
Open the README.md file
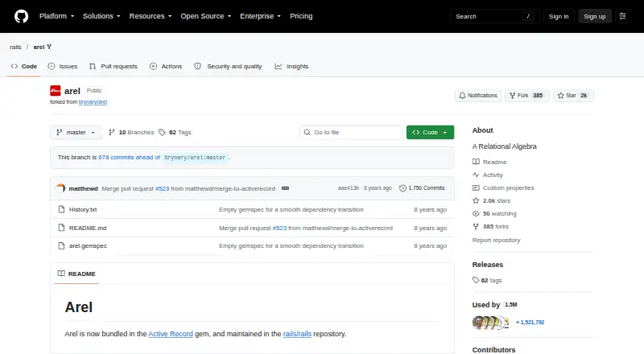tap(88, 228)
